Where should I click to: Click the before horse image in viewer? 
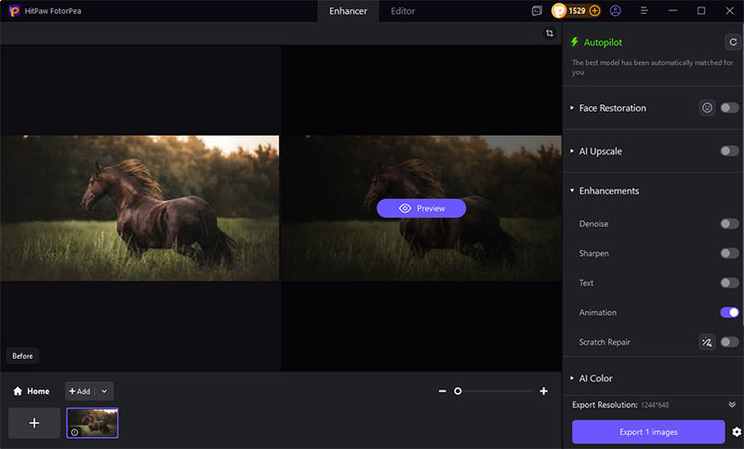140,208
